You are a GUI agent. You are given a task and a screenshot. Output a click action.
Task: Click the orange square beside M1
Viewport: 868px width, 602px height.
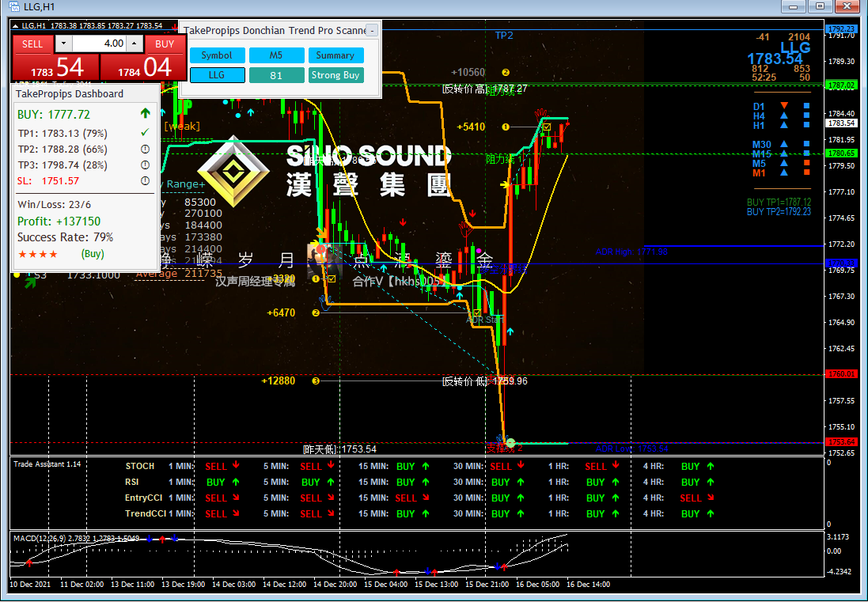coord(806,172)
